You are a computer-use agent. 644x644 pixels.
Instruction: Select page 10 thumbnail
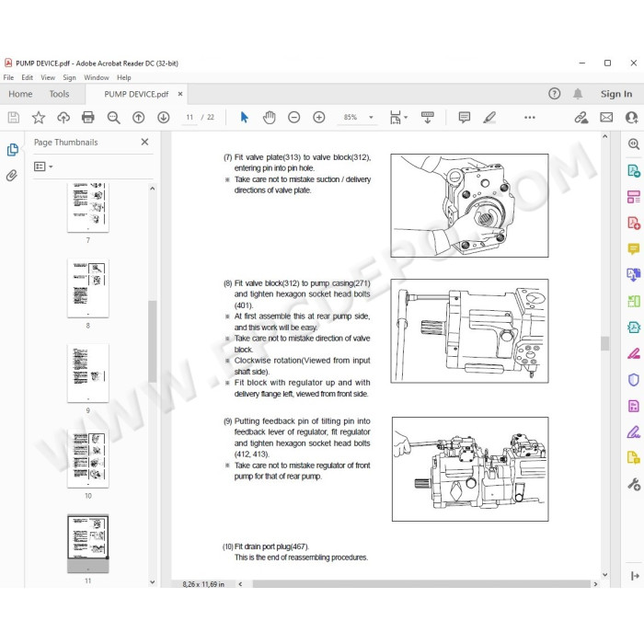pyautogui.click(x=88, y=459)
